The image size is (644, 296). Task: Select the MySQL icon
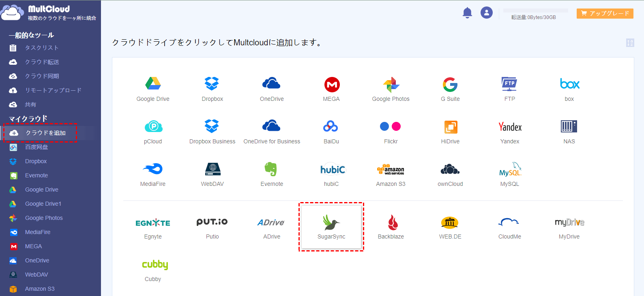(x=510, y=174)
